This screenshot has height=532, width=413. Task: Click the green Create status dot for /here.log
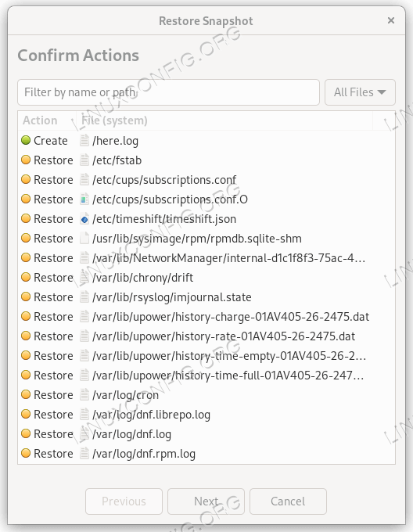point(26,140)
